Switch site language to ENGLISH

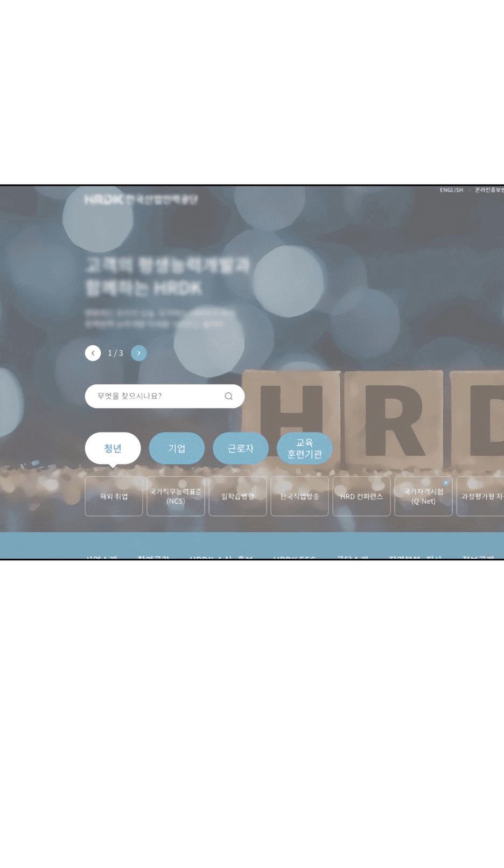pos(451,190)
